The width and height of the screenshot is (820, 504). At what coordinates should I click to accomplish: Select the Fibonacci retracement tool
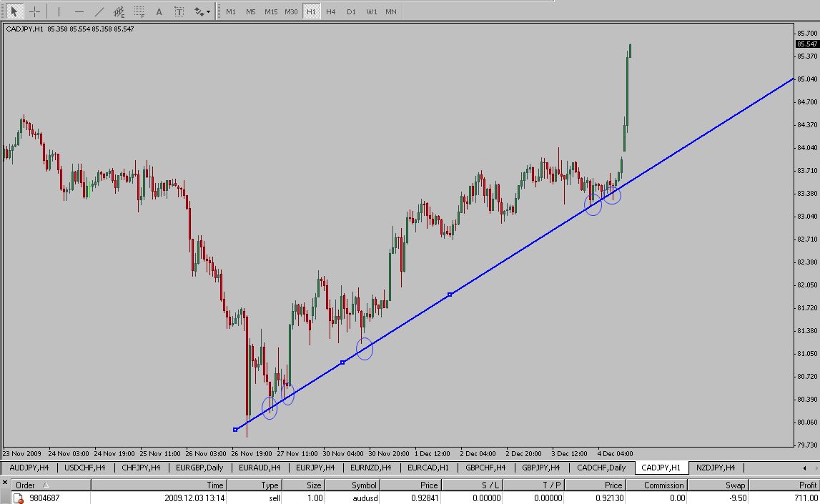click(139, 11)
